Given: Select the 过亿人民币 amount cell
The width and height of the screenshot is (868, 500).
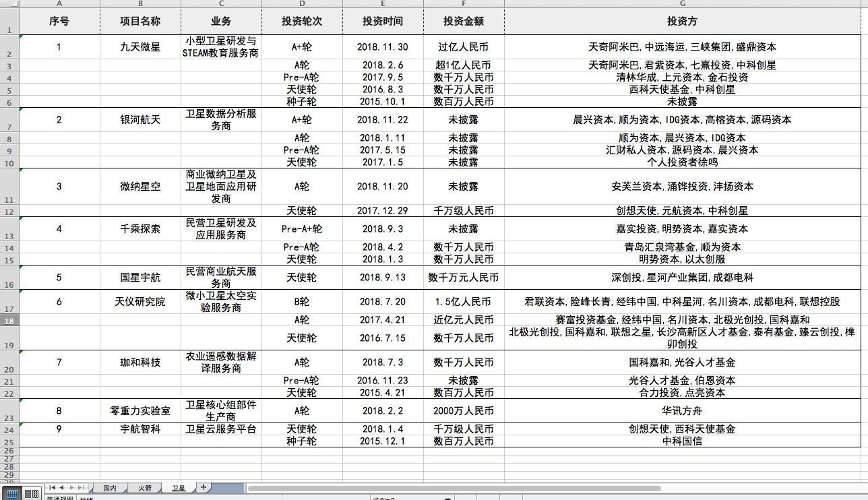Looking at the screenshot, I should click(464, 47).
